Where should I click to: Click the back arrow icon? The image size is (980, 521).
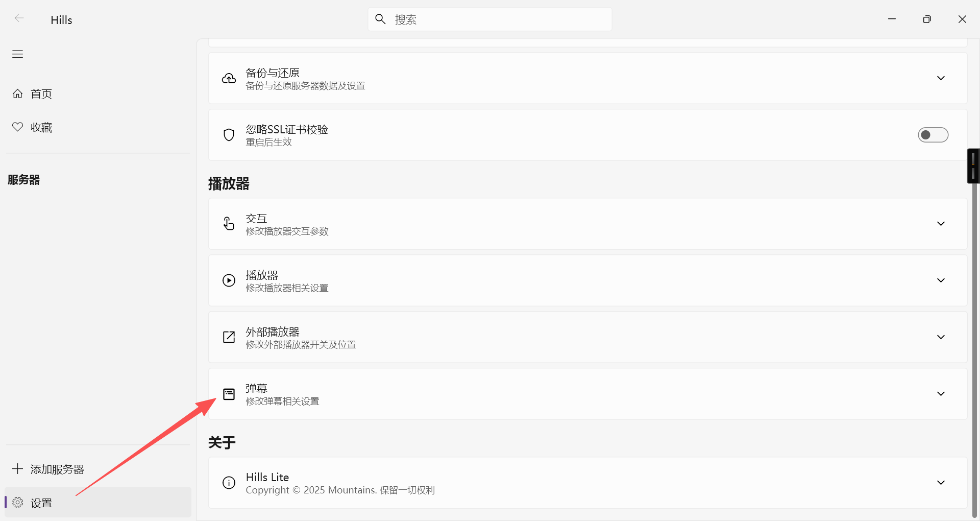pyautogui.click(x=19, y=19)
